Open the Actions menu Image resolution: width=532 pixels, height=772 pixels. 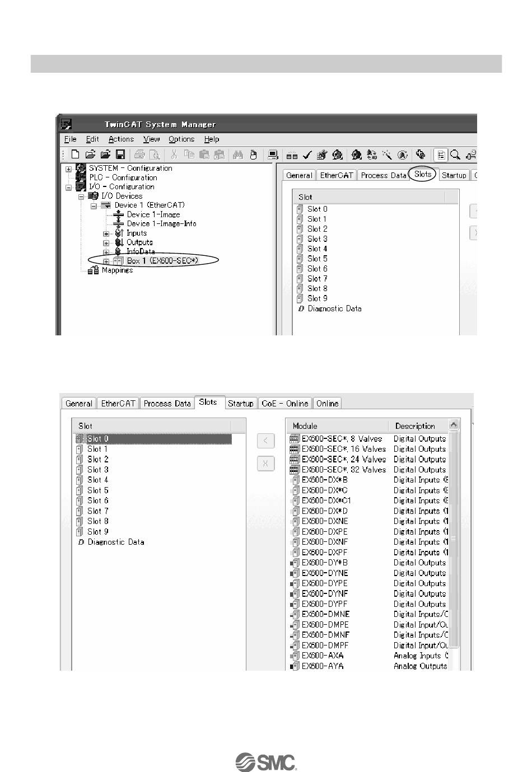[121, 139]
